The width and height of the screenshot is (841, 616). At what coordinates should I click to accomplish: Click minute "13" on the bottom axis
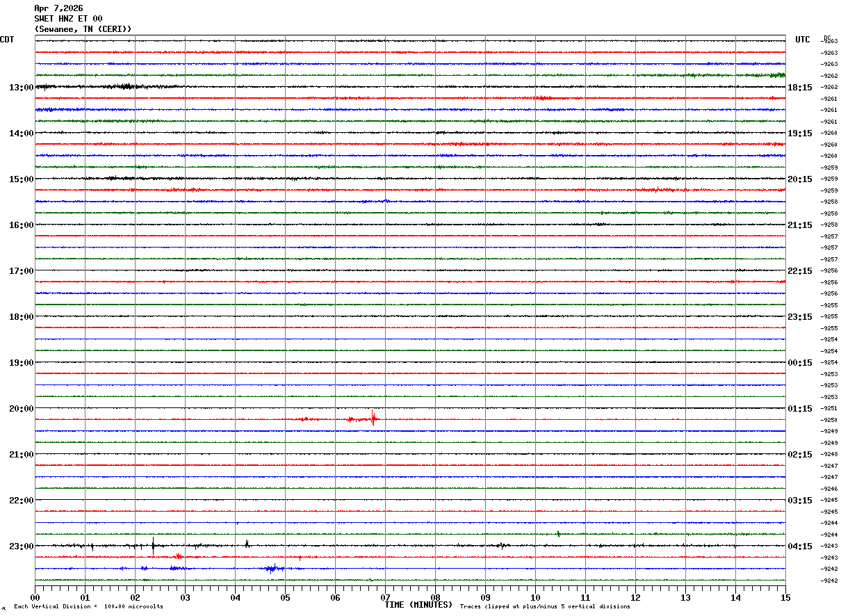685,597
